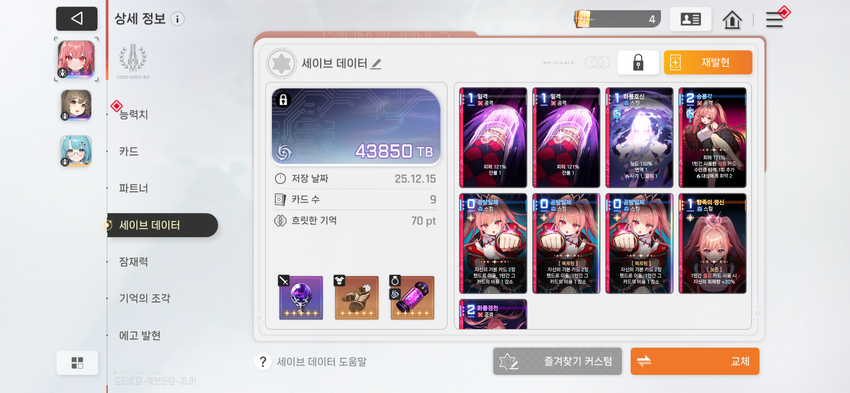Open the hamburger menu icon
This screenshot has height=393, width=850.
tap(774, 20)
